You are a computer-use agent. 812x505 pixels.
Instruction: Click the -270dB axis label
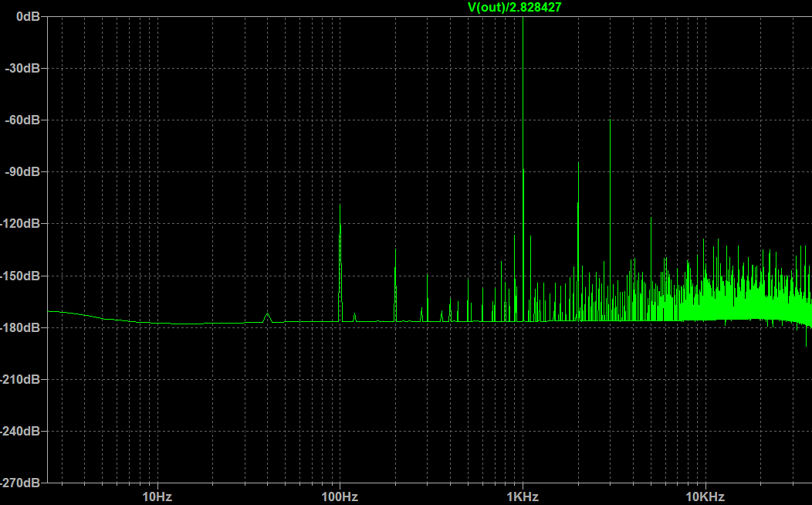19,483
